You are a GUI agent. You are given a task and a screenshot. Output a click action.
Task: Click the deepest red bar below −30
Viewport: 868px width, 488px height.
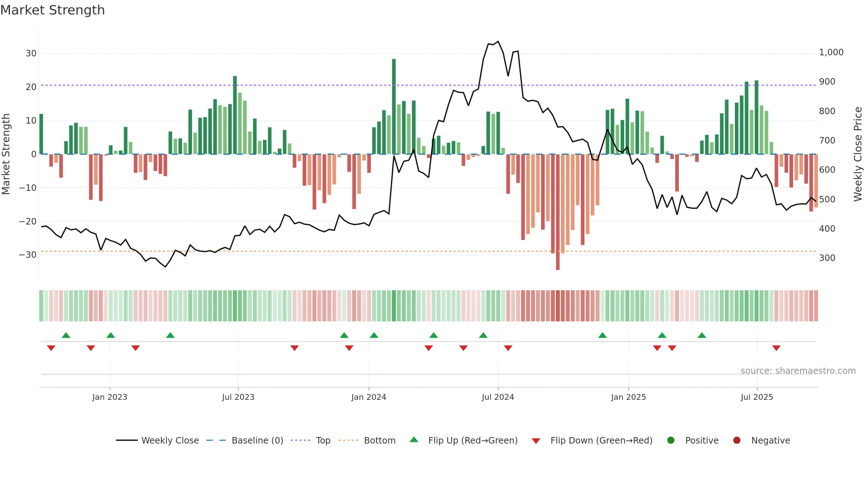click(558, 212)
